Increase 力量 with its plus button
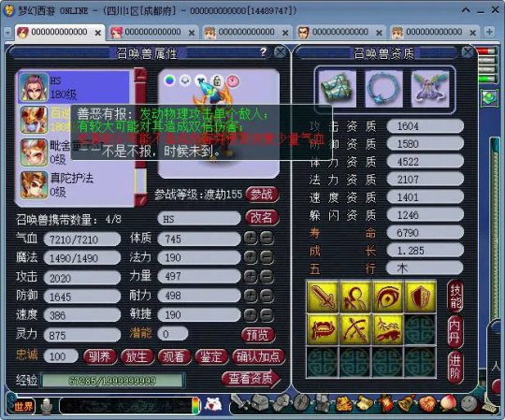 (x=251, y=276)
